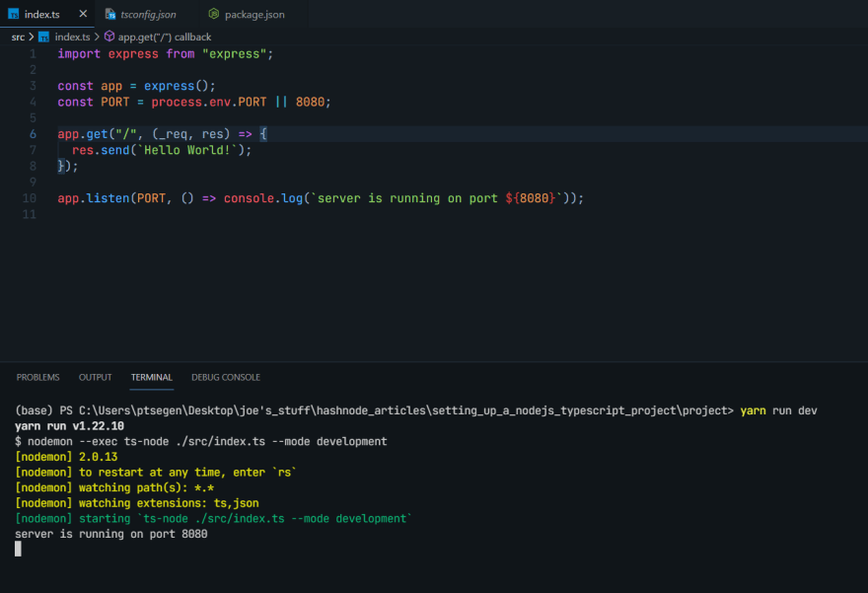Click the cube symbol icon in breadcrumb
The height and width of the screenshot is (593, 868).
tap(109, 37)
